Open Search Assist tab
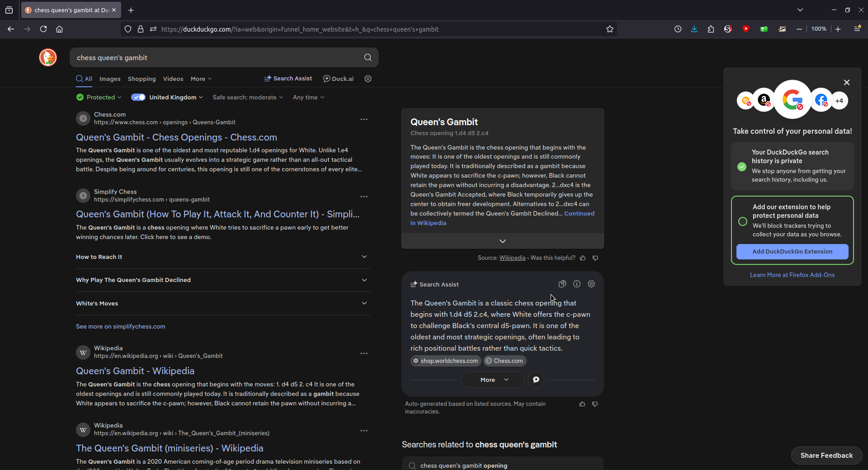The width and height of the screenshot is (868, 470). (x=288, y=79)
